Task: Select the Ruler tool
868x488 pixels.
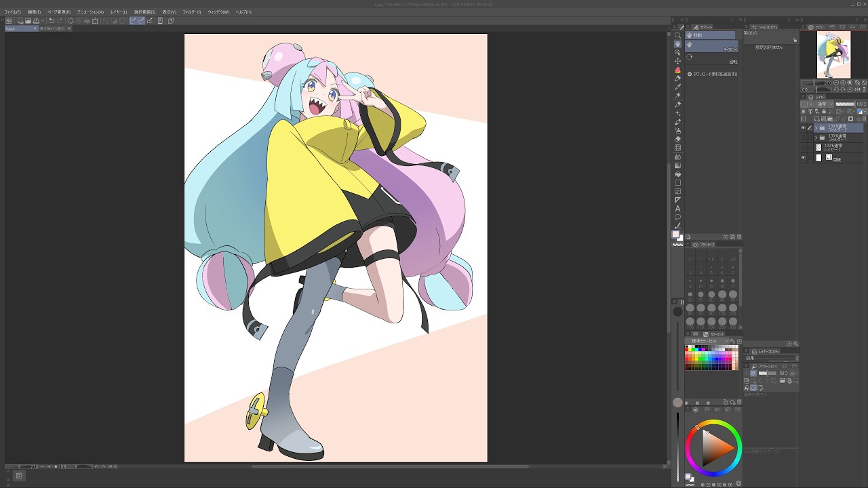Action: tap(677, 200)
